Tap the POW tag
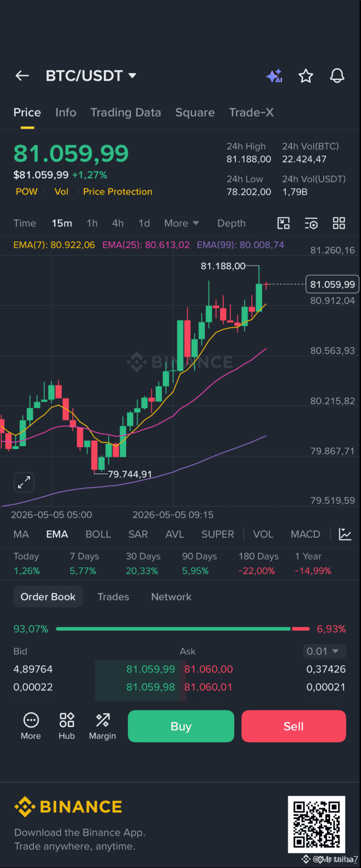This screenshot has height=868, width=361. (x=26, y=192)
